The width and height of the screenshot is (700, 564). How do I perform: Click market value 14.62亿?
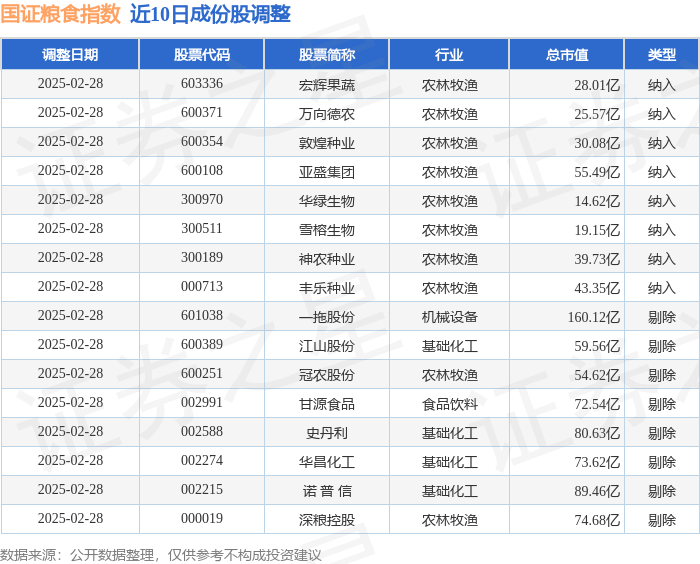coord(597,201)
